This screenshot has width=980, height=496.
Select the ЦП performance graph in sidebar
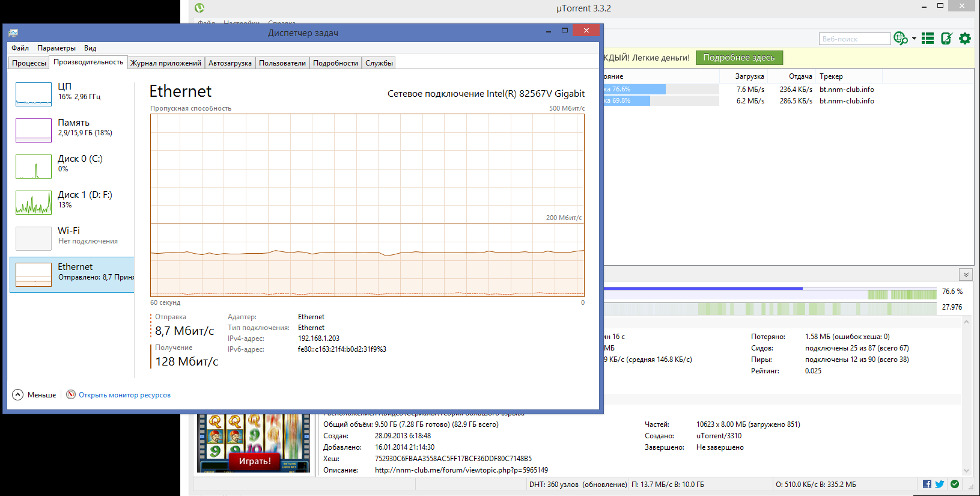point(34,94)
